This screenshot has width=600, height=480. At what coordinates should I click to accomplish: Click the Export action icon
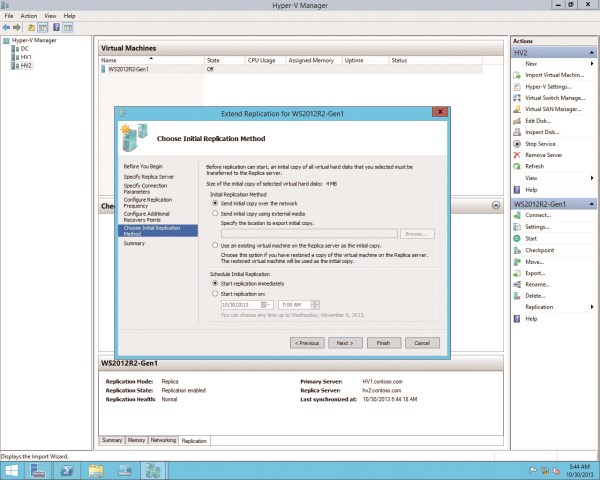pyautogui.click(x=517, y=273)
